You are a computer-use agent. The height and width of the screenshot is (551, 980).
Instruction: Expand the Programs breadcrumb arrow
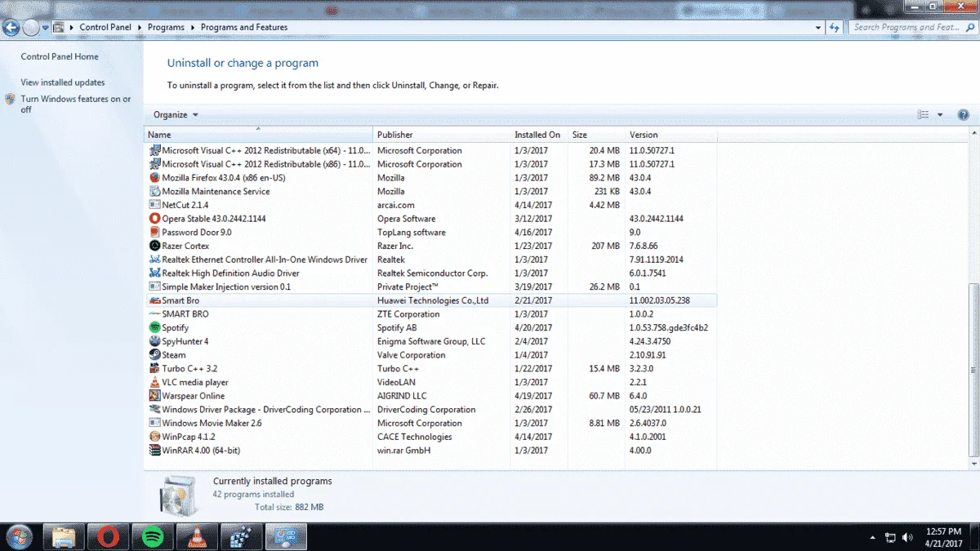pyautogui.click(x=193, y=27)
